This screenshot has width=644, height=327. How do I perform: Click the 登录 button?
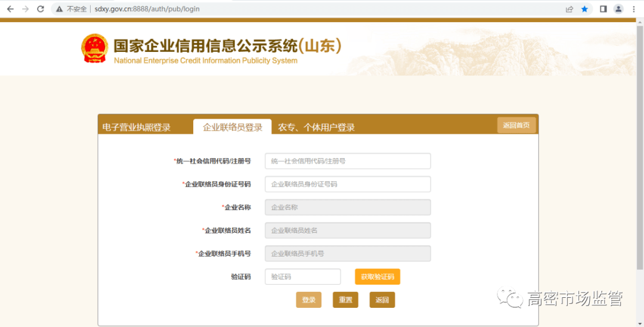[x=308, y=300]
